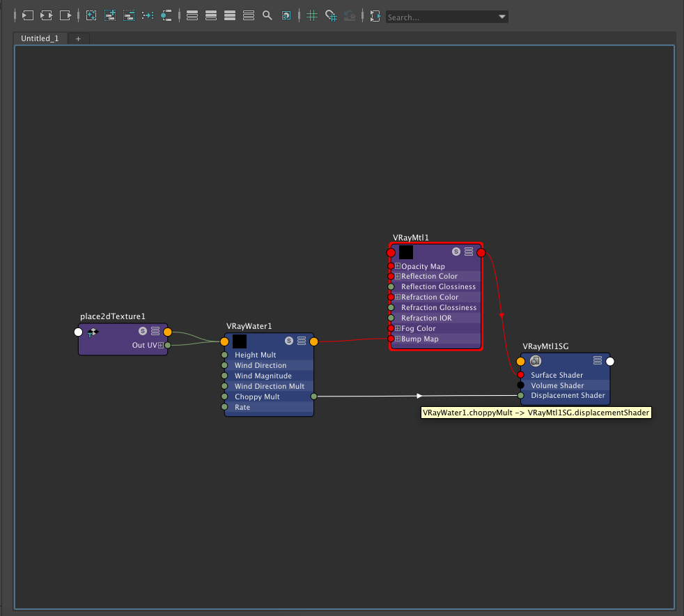The image size is (684, 616).
Task: Select the Wind Direction Mult attribute row
Action: 269,386
